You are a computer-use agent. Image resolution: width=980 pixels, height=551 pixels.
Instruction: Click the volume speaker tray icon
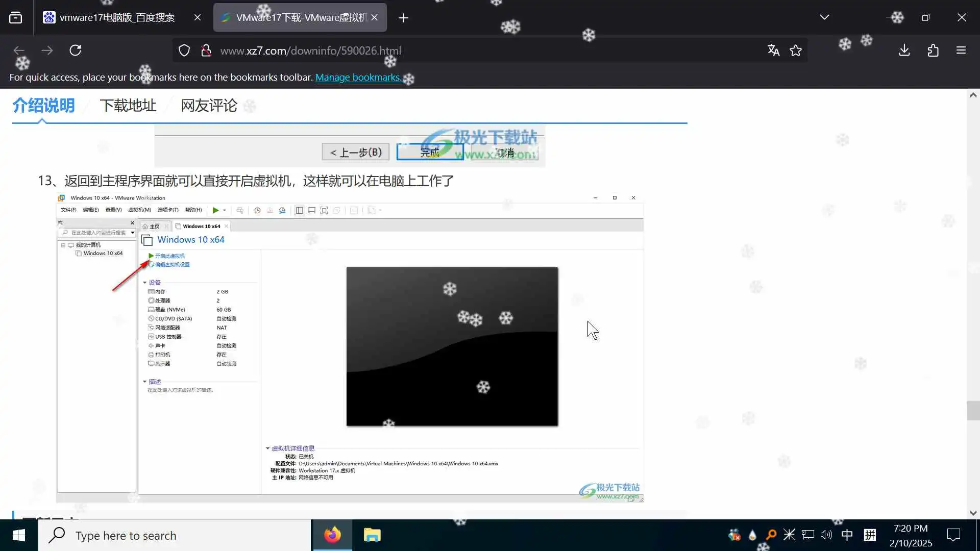point(826,535)
